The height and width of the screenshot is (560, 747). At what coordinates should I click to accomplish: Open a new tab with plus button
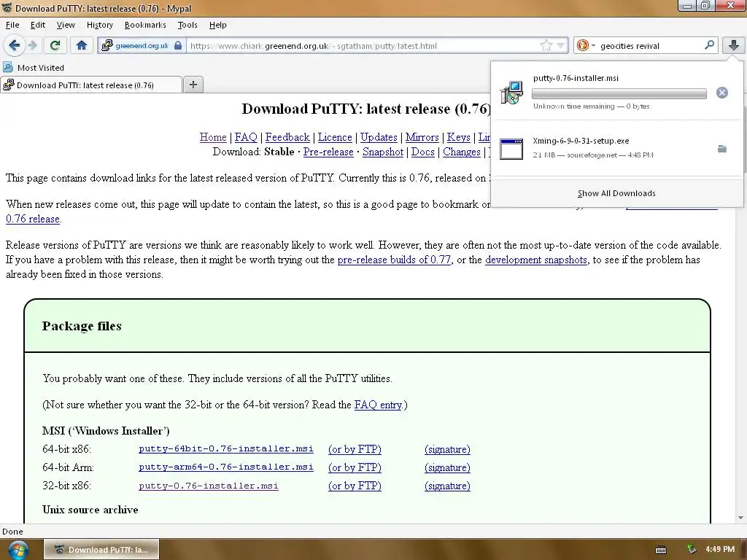[x=193, y=85]
